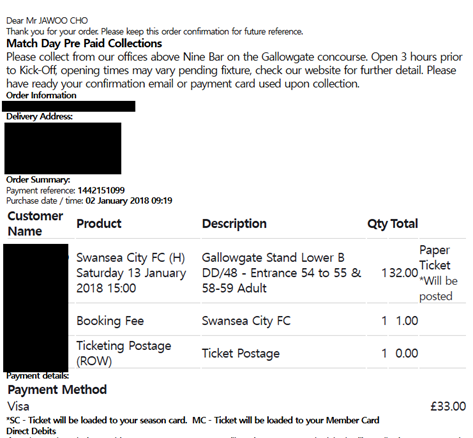Viewport: 473px width, 438px height.
Task: Select the 'Swansea City FC (H)' product cell
Action: pyautogui.click(x=131, y=273)
